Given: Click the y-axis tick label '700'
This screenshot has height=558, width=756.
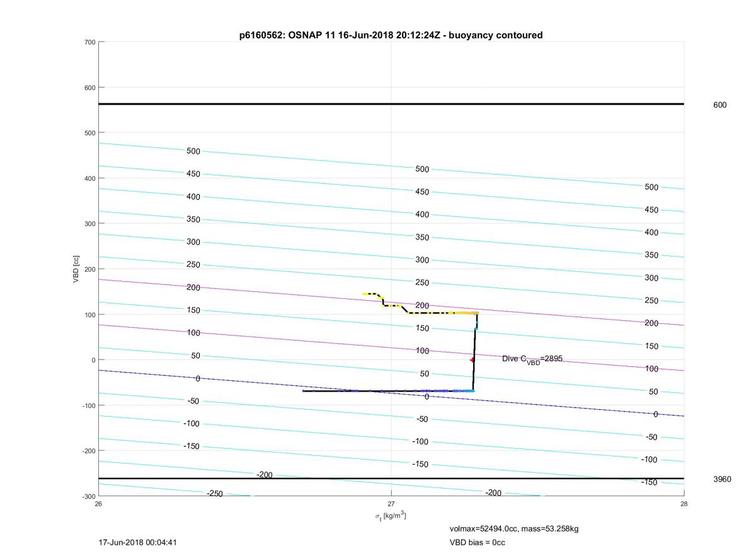Looking at the screenshot, I should point(89,42).
